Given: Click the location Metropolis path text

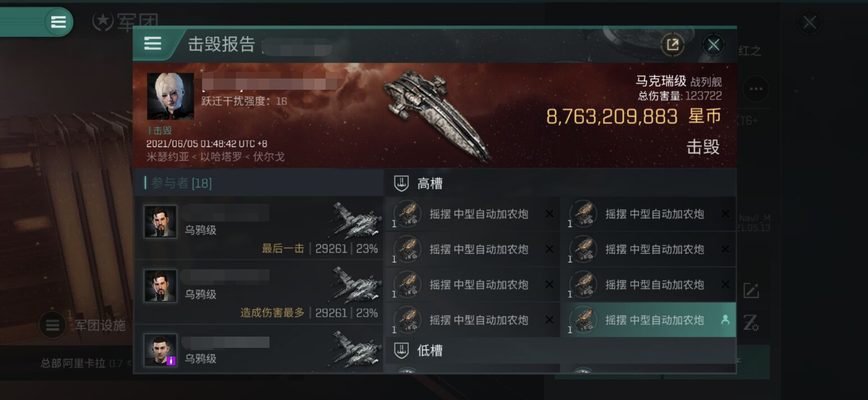Looking at the screenshot, I should coord(216,157).
